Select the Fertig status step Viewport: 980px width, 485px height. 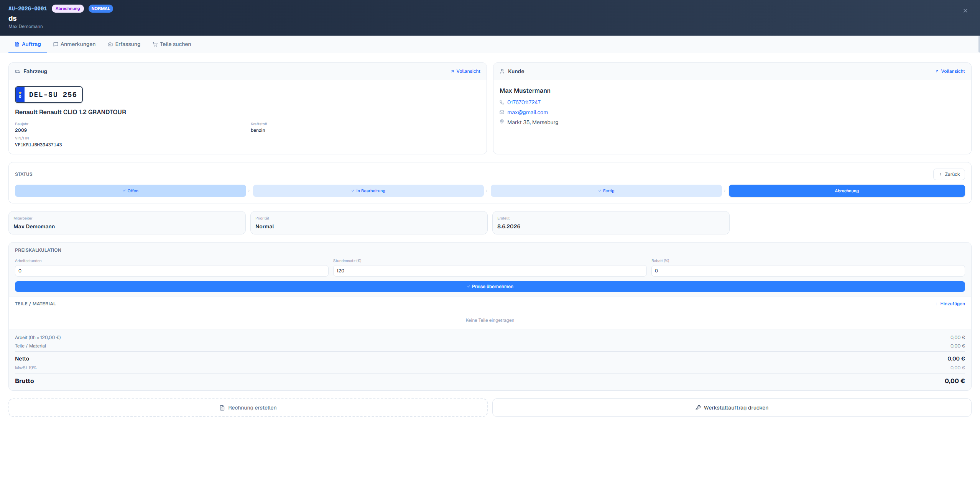[606, 191]
